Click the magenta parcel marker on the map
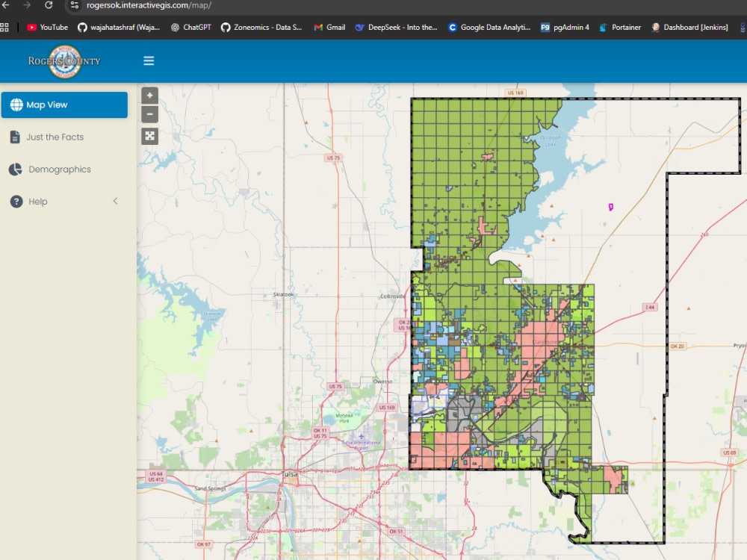 [x=611, y=207]
